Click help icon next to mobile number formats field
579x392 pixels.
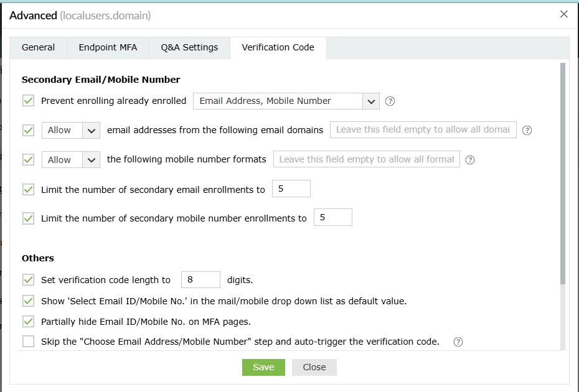[470, 160]
